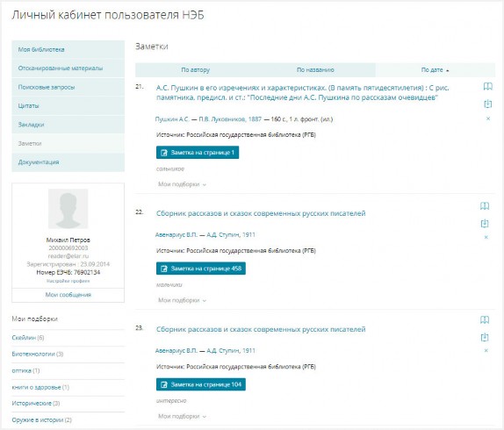Viewport: 504px width, 430px height.
Task: Open the read-book icon for entry 23
Action: pos(485,319)
